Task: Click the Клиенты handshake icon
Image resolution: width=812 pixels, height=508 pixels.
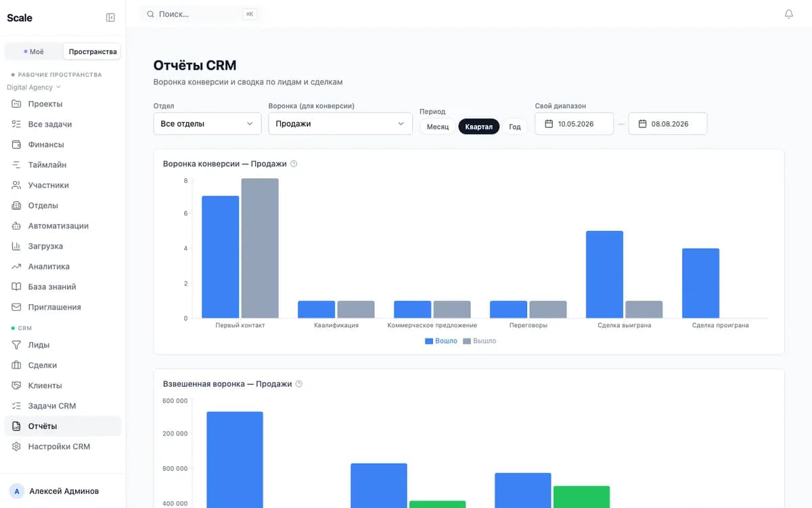Action: pyautogui.click(x=16, y=385)
